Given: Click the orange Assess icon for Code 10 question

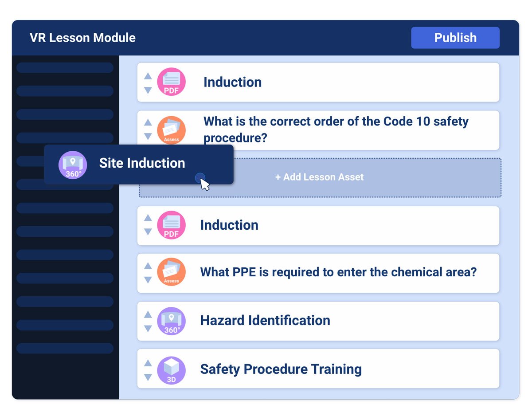Looking at the screenshot, I should point(171,130).
